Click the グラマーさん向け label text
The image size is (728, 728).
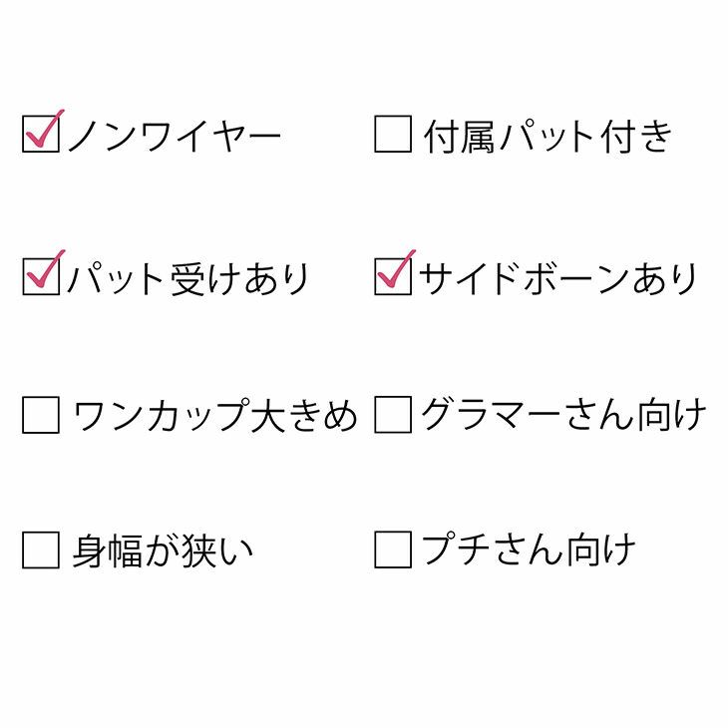[563, 416]
